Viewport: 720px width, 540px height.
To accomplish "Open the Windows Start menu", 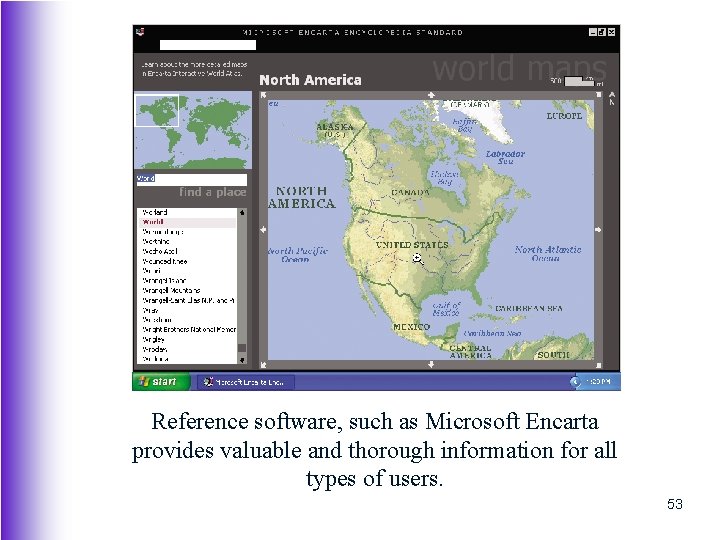I will click(161, 382).
